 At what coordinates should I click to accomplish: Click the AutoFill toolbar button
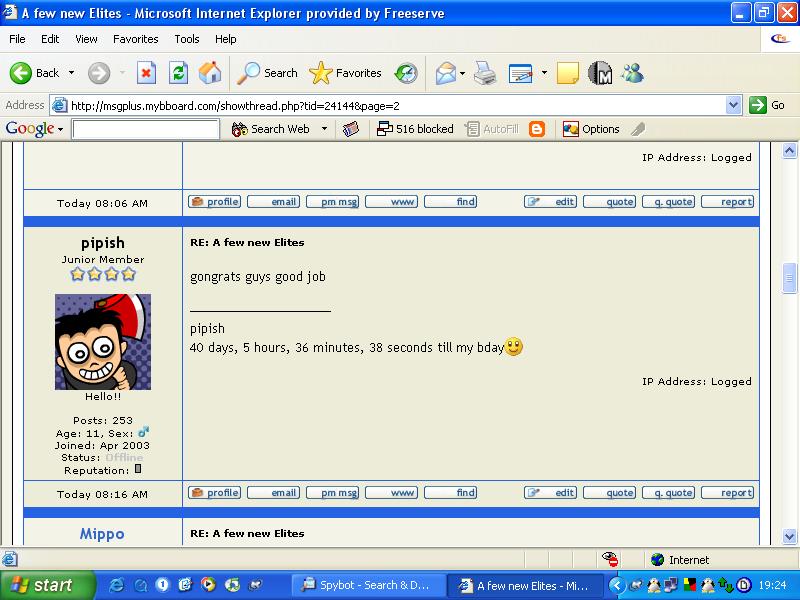click(492, 129)
